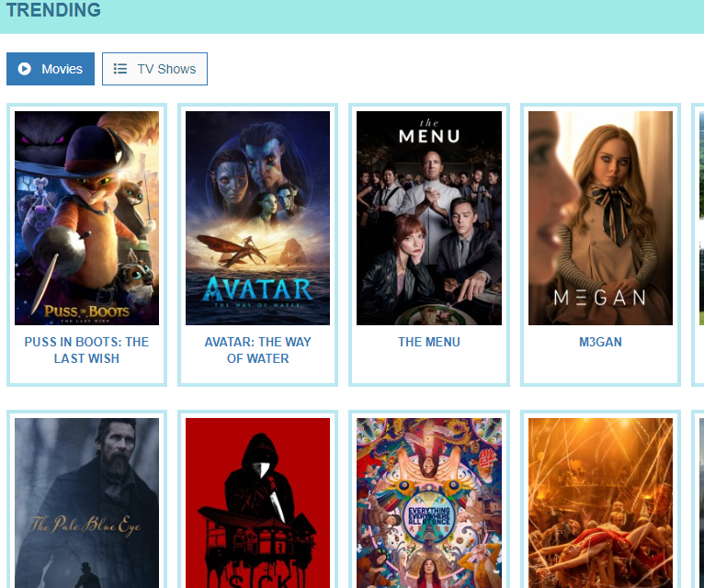Screen dimensions: 704x588
Task: Open the M3GAN movie poster
Action: click(601, 218)
